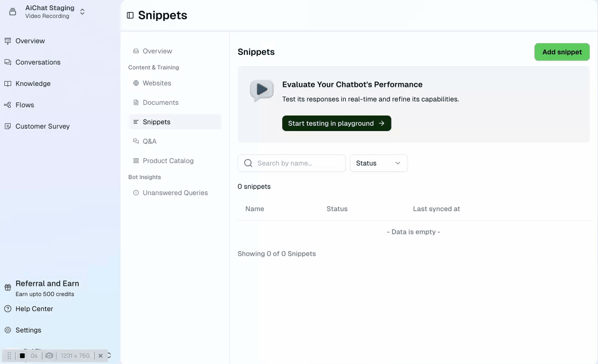Click the document icon beside Documents
This screenshot has width=598, height=364.
pos(136,102)
